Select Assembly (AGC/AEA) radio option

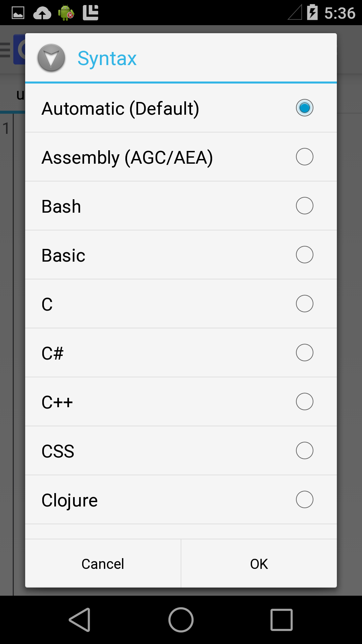point(304,157)
